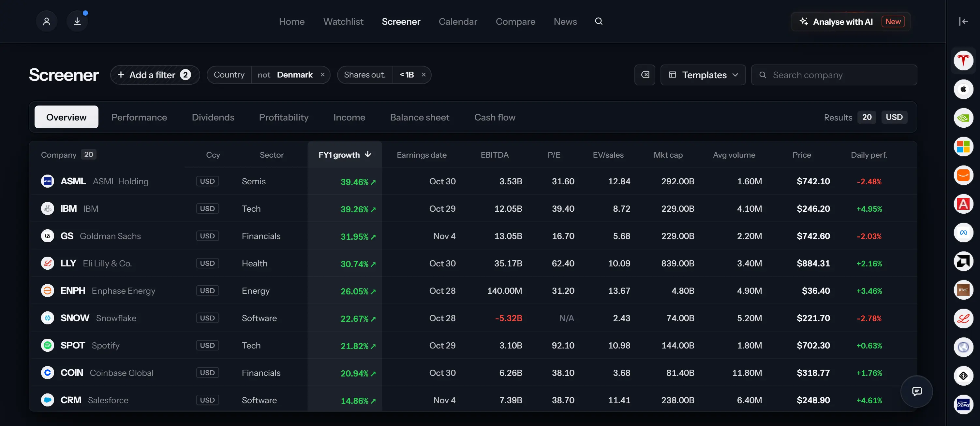Clear all filters with the backspace icon
The image size is (980, 426).
click(645, 75)
